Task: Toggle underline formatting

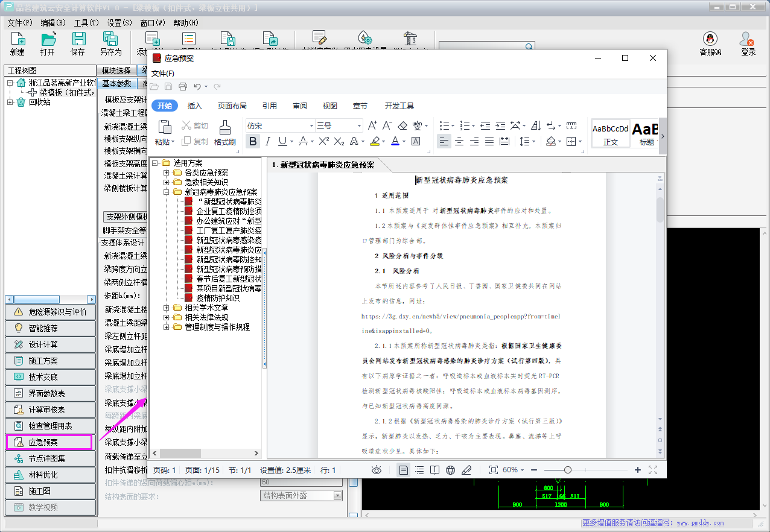Action: coord(282,141)
